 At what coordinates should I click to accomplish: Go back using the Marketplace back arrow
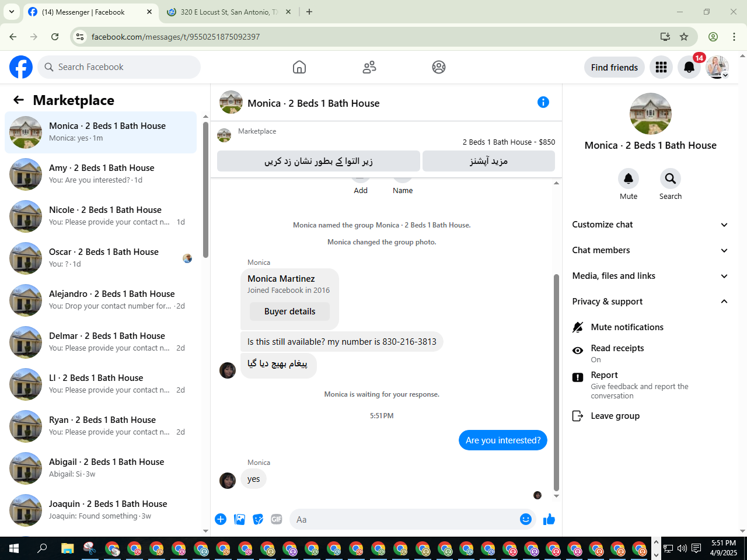click(x=19, y=100)
